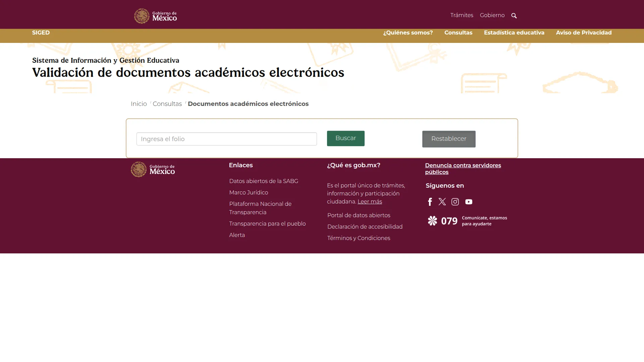644x362 pixels.
Task: Click the Enlaces footer heading
Action: pos(241,165)
